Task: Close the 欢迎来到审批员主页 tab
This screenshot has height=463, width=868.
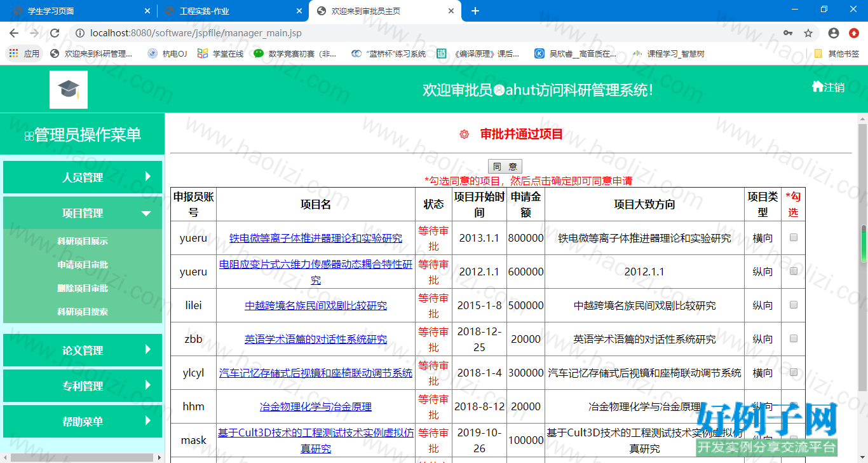Action: click(x=451, y=11)
